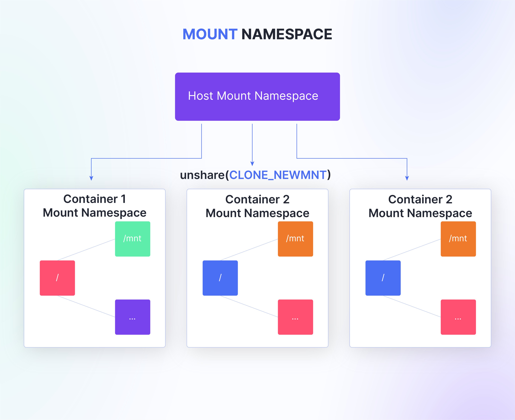
Task: Click the word unshare before CLONE_NEWMNT
Action: click(202, 175)
